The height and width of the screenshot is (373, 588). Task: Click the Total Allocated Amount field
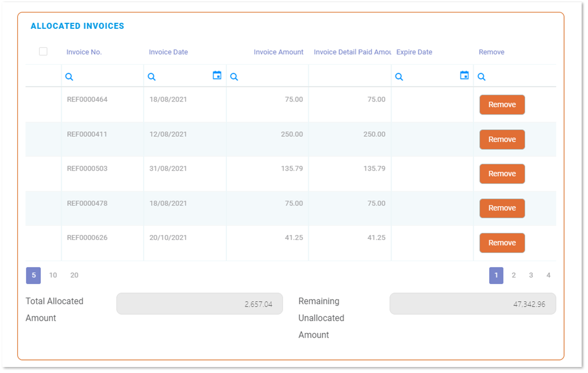click(x=200, y=304)
